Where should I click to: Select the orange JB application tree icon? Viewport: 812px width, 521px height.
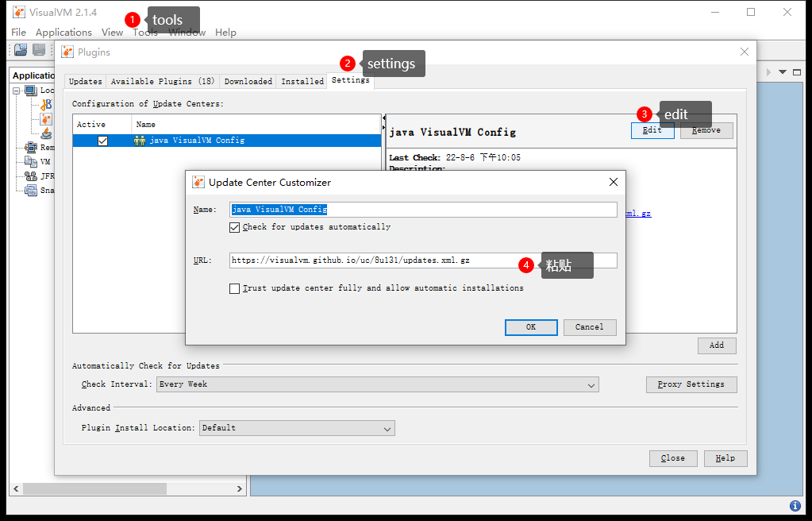click(x=47, y=104)
